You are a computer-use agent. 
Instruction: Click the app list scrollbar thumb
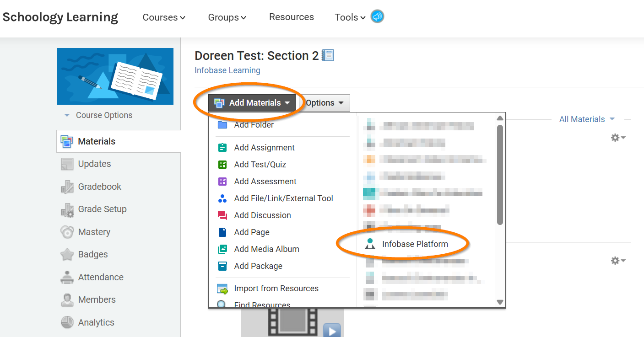[500, 174]
